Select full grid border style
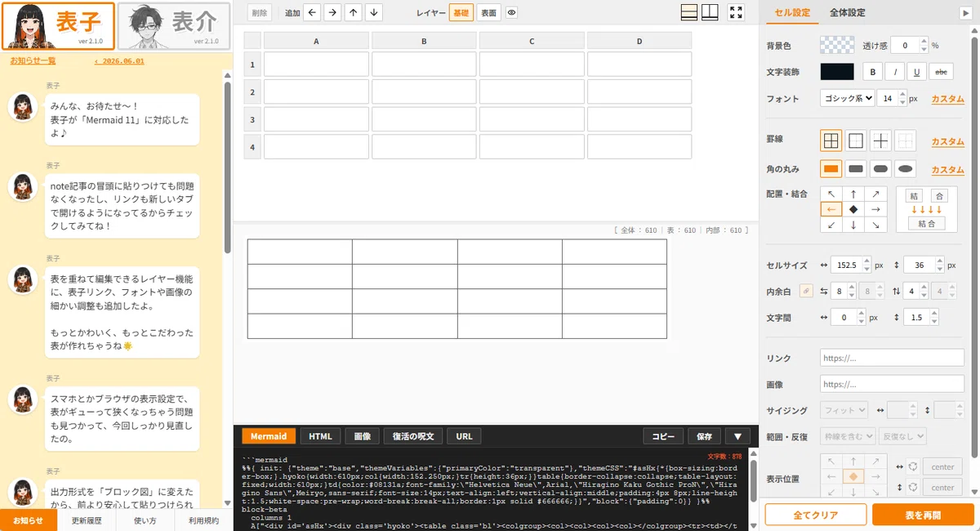This screenshot has height=531, width=980. click(831, 141)
